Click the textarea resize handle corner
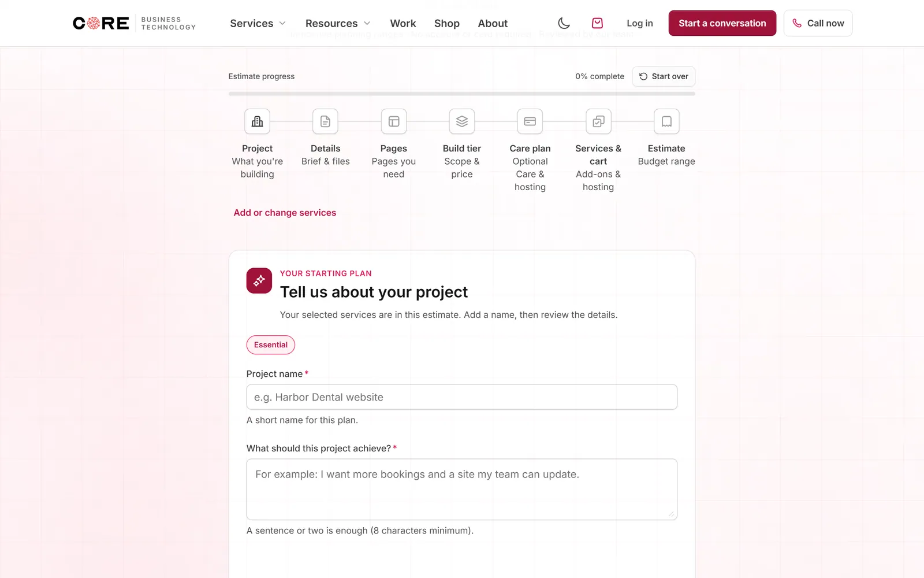 pos(671,514)
